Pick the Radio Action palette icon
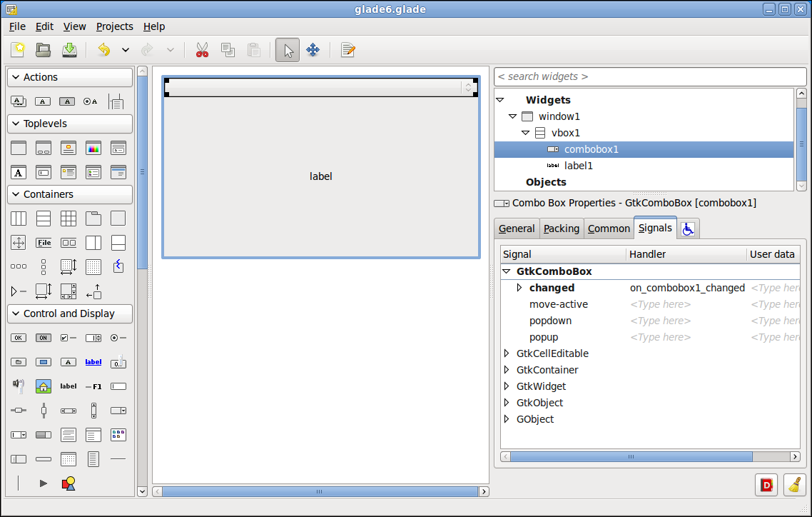 coord(90,101)
